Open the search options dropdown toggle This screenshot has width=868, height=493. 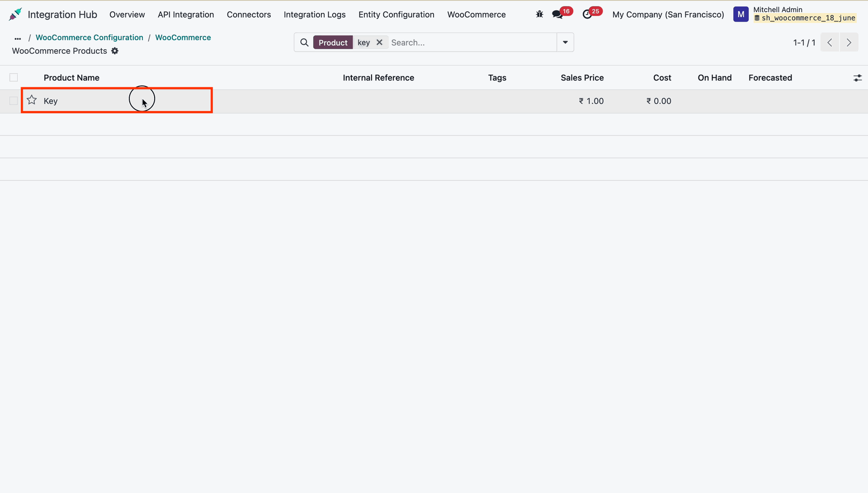(565, 42)
